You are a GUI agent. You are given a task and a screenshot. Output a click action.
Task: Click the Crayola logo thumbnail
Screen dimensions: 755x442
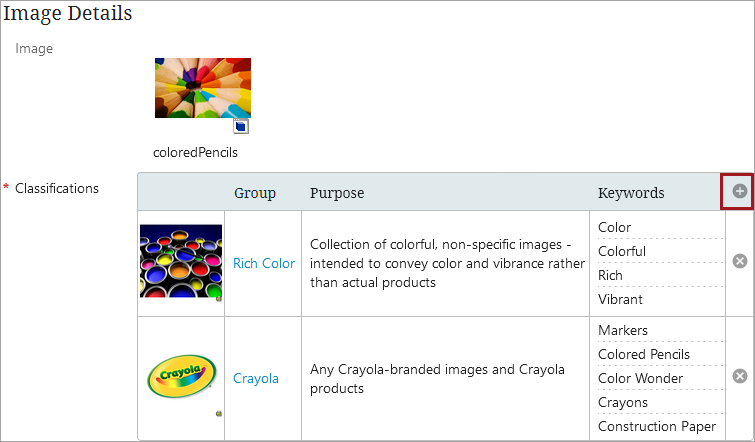[x=181, y=377]
